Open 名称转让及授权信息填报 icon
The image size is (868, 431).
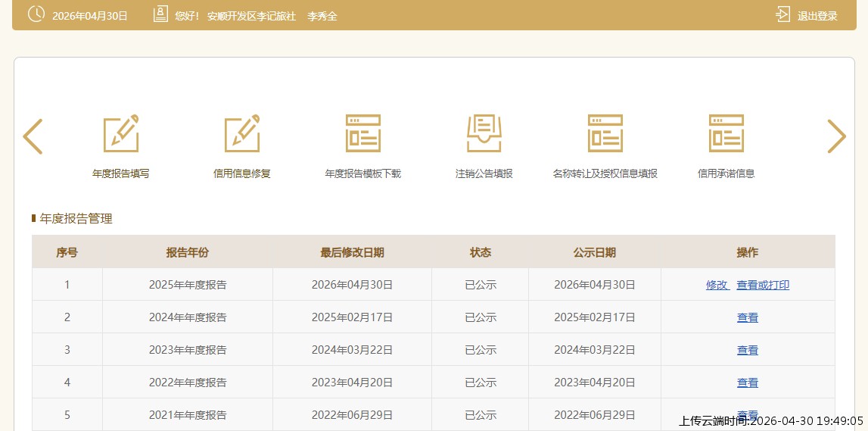coord(605,134)
